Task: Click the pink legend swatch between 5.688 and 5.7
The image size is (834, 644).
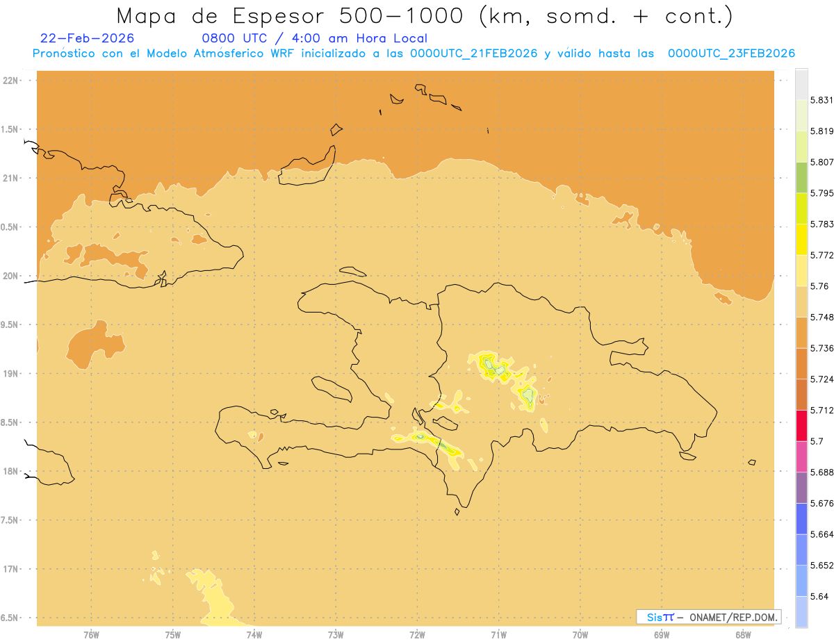Action: [x=801, y=456]
